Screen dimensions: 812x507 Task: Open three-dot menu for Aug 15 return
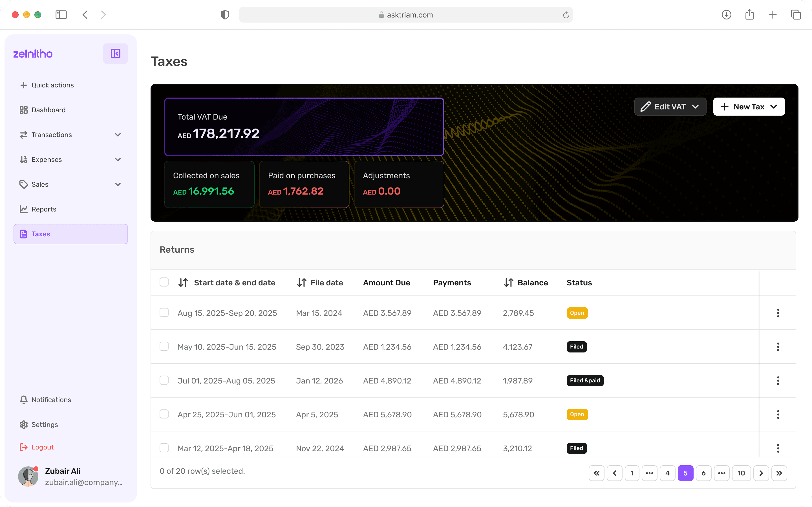(x=778, y=313)
